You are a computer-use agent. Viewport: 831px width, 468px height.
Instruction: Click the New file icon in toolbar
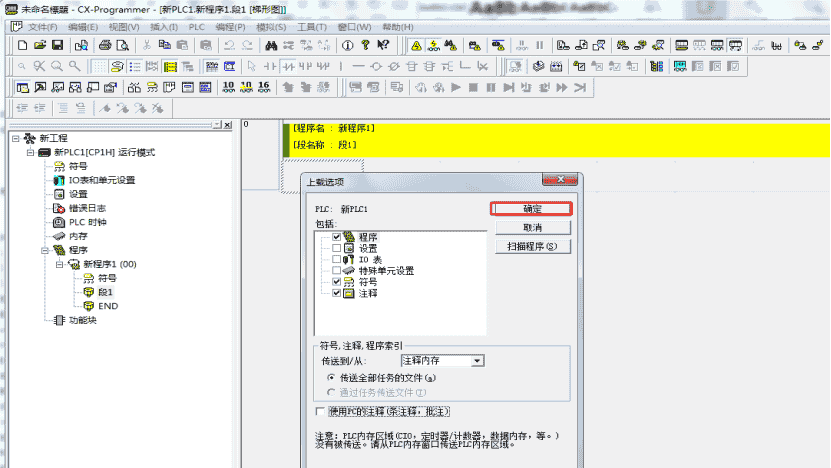pos(21,45)
